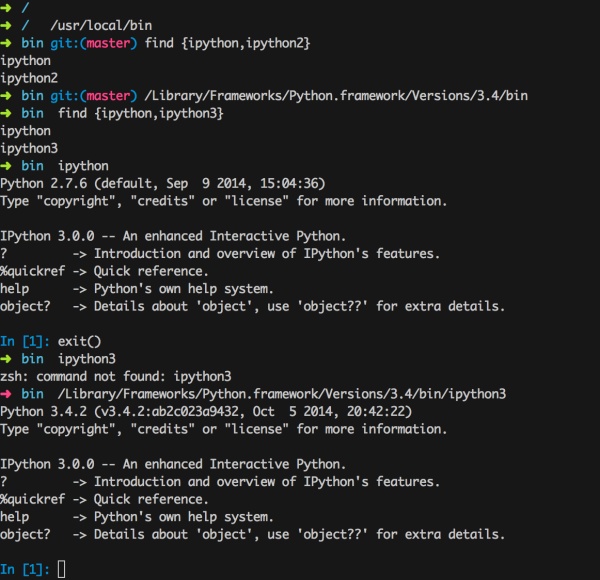
Task: Click the 'find {ipython,ipython2}' command
Action: coord(227,43)
